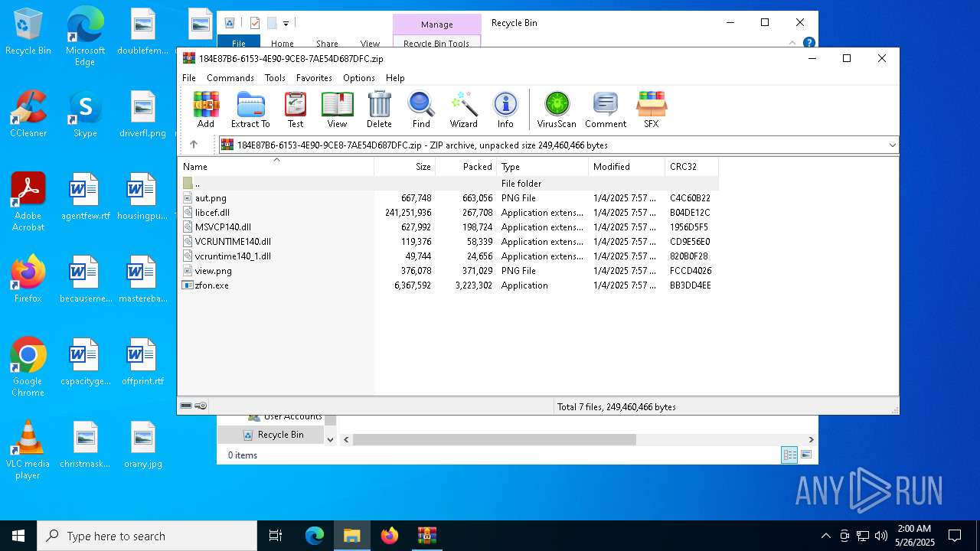The height and width of the screenshot is (551, 980).
Task: Show archive Info
Action: point(505,109)
